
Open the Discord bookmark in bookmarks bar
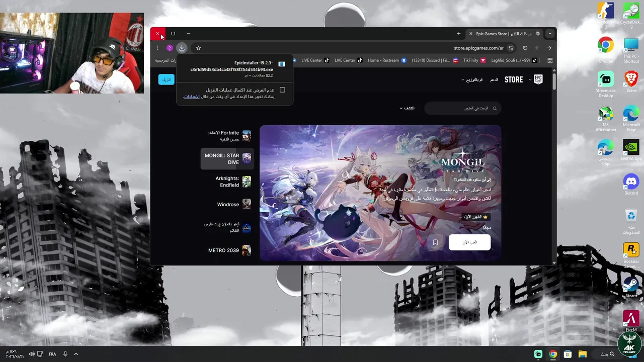tap(435, 60)
